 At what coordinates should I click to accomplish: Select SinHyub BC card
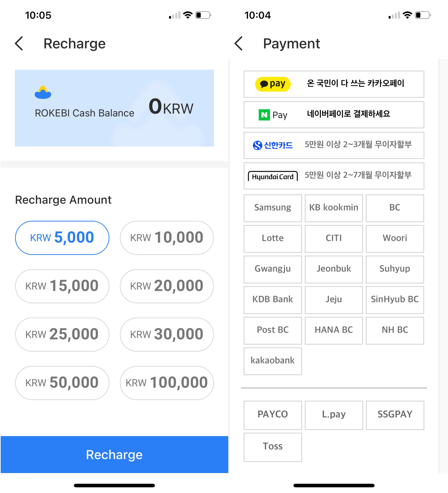(x=395, y=300)
